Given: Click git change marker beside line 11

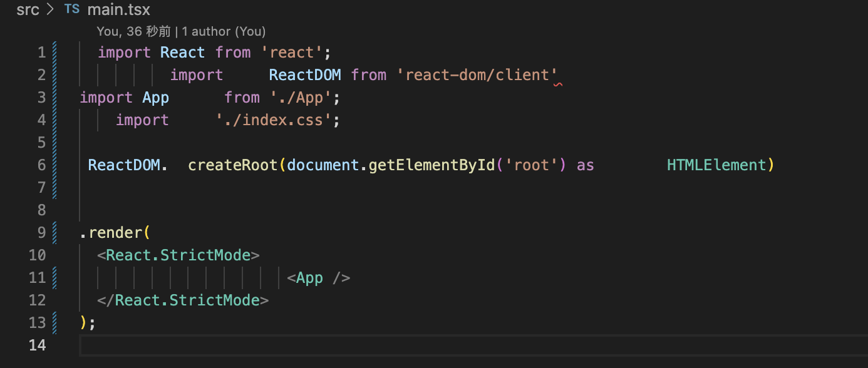Looking at the screenshot, I should click(55, 278).
